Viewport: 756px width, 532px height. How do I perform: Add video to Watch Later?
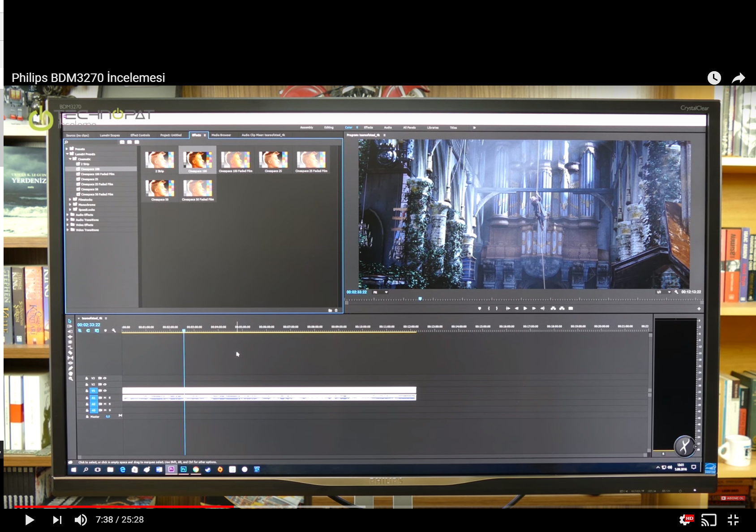click(x=714, y=78)
